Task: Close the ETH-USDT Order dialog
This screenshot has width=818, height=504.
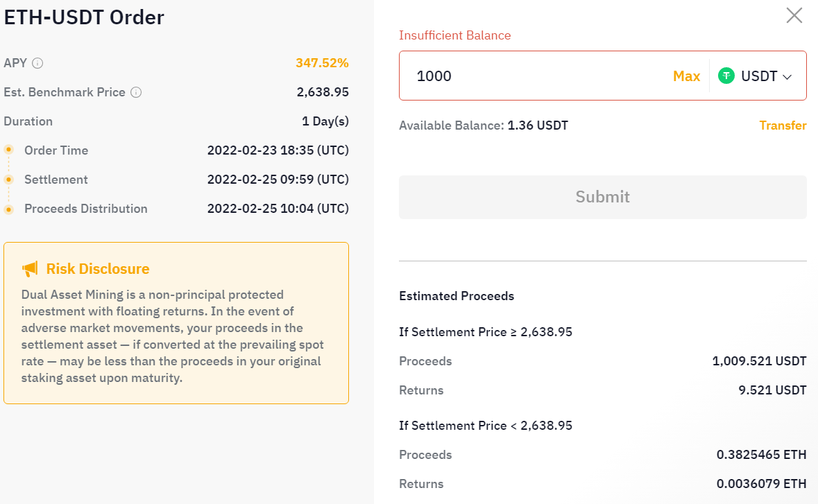Action: point(794,15)
